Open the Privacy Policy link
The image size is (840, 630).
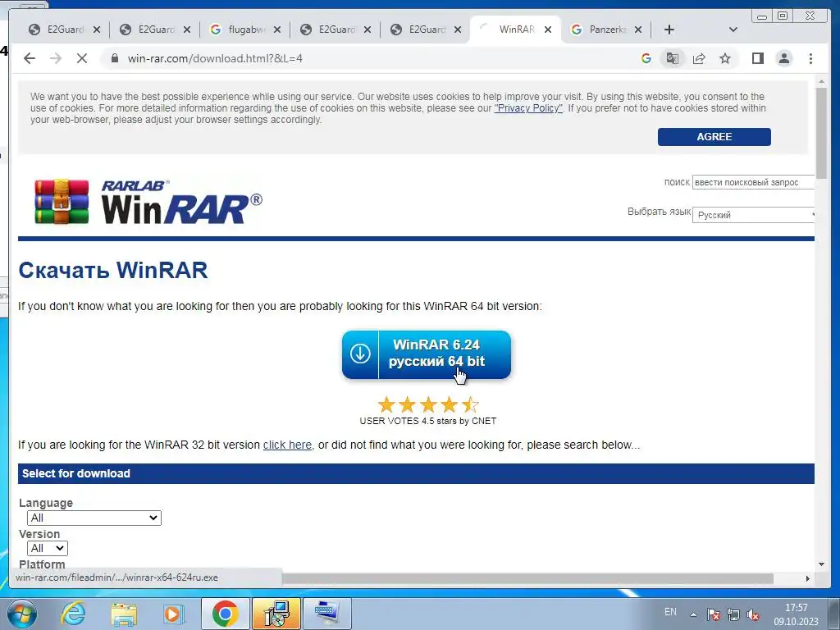[x=528, y=108]
